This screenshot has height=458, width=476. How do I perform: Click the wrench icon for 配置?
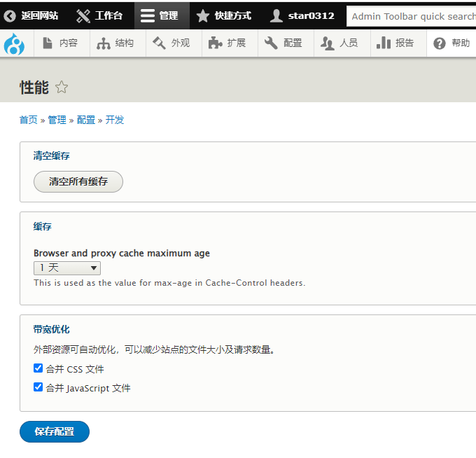coord(271,43)
